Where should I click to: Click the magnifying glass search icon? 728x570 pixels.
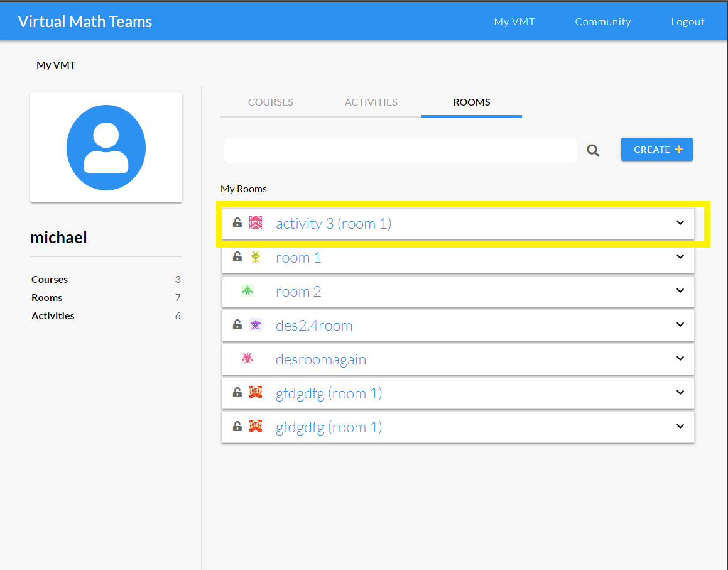click(x=593, y=151)
